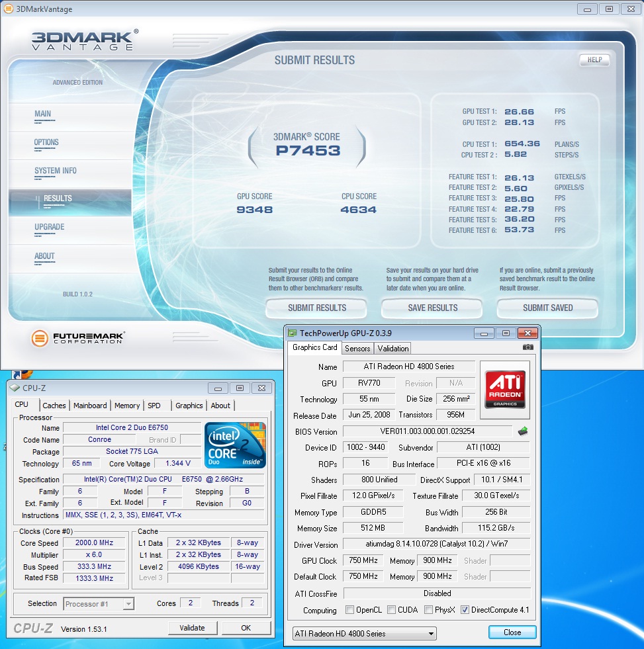Click the Core Voltage value '1.344 V'
The height and width of the screenshot is (649, 644).
(178, 464)
